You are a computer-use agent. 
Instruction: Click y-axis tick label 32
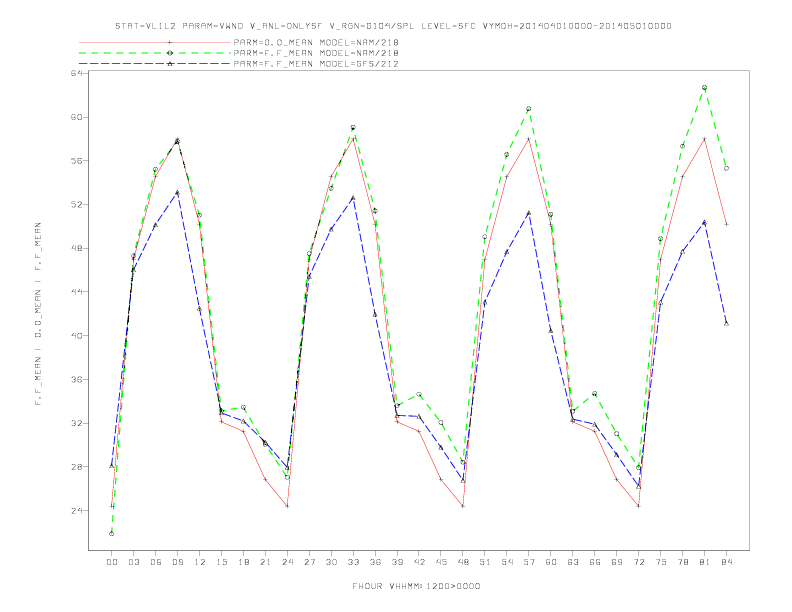point(77,423)
